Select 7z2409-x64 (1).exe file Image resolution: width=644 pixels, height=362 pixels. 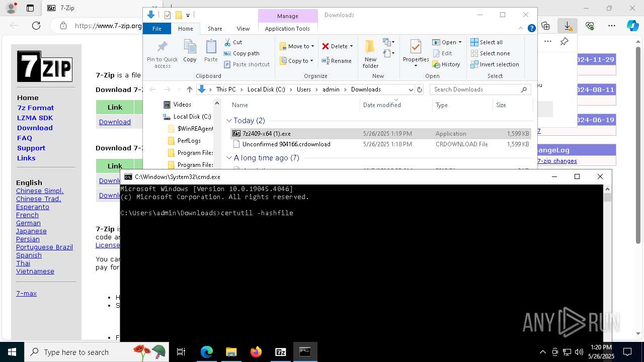tap(380, 134)
